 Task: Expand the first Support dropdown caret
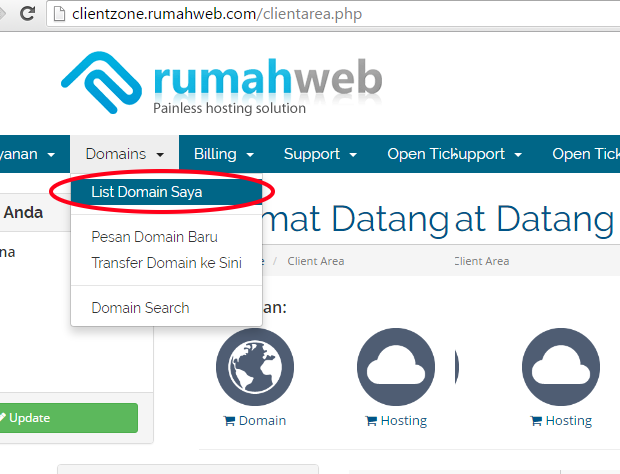coord(353,155)
